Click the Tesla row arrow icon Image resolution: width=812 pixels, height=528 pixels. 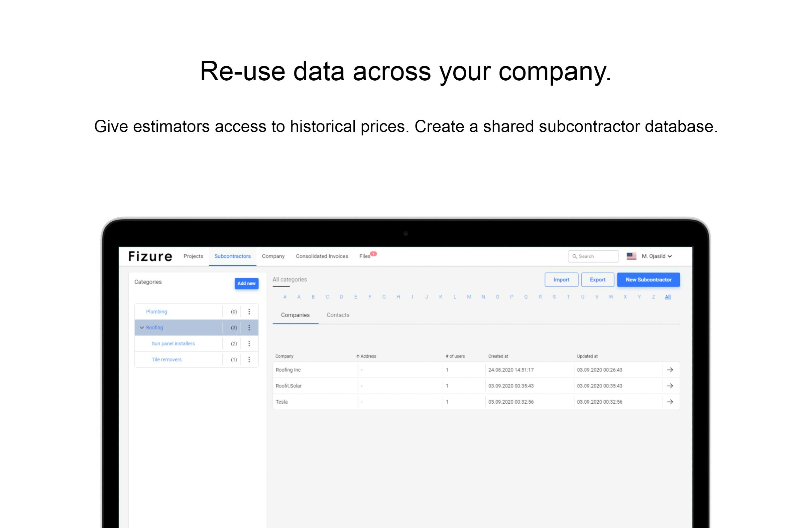pyautogui.click(x=670, y=402)
